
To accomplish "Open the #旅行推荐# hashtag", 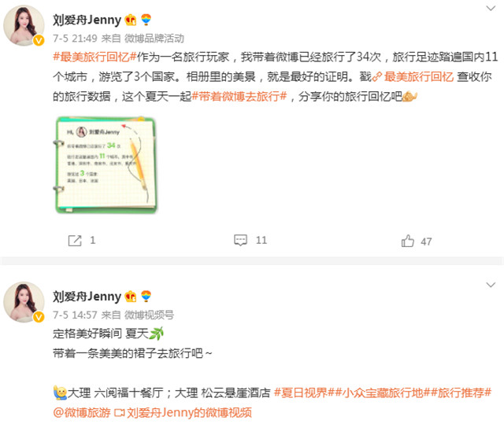I will pos(461,393).
